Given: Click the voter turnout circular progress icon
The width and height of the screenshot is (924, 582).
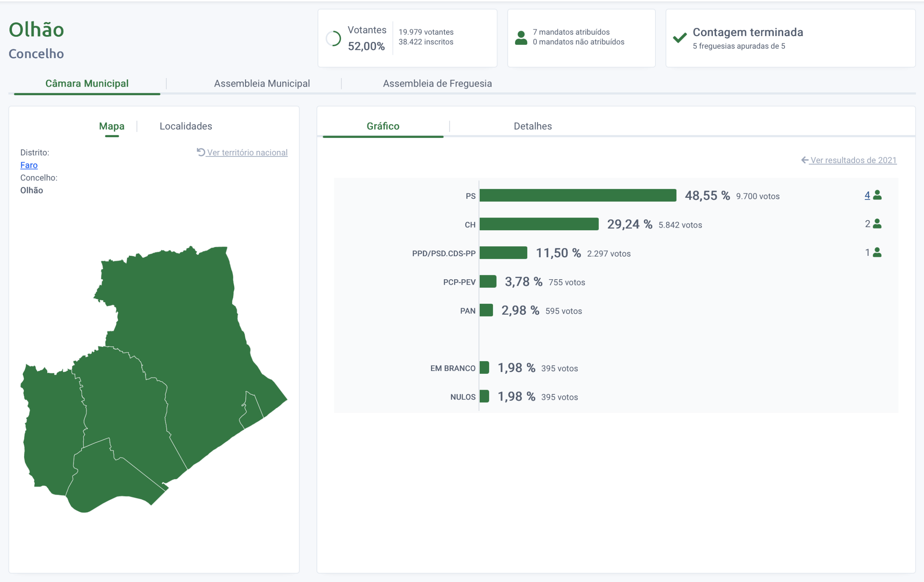Looking at the screenshot, I should [333, 38].
